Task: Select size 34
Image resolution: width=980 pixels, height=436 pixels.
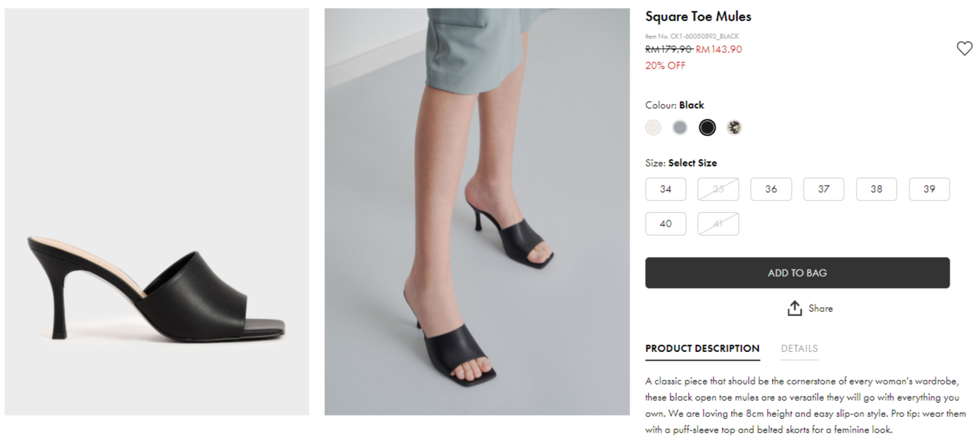Action: tap(666, 189)
